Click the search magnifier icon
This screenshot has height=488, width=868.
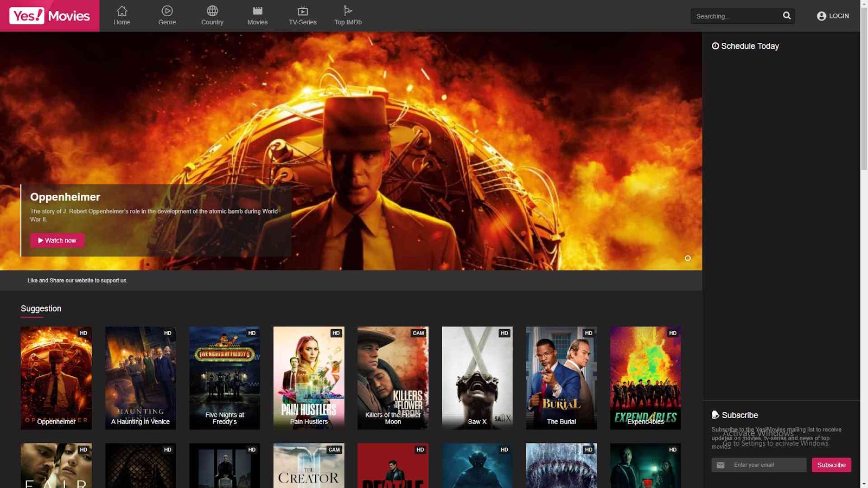click(787, 16)
